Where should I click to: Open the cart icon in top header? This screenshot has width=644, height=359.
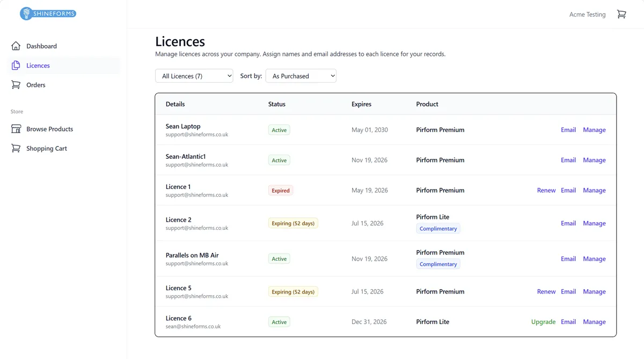click(x=621, y=14)
